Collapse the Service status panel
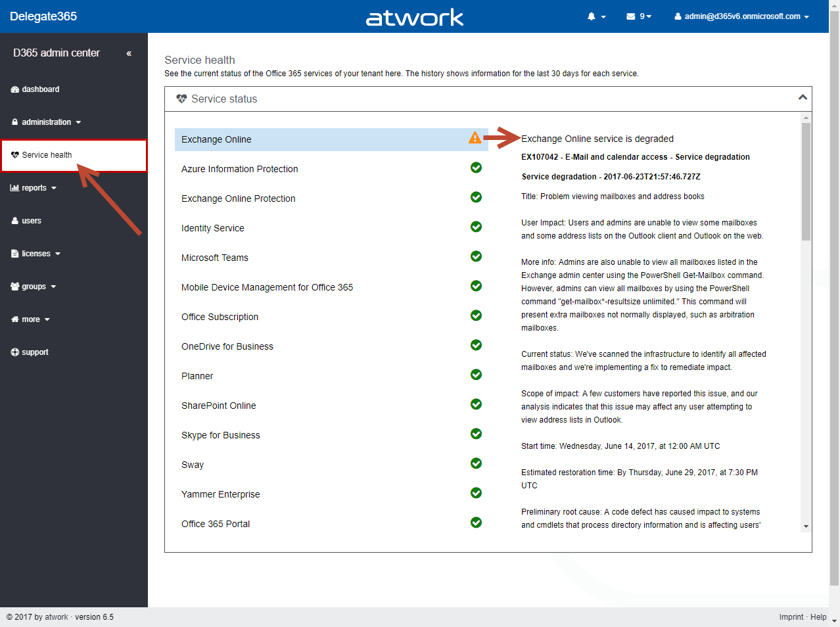The image size is (840, 627). pos(802,97)
